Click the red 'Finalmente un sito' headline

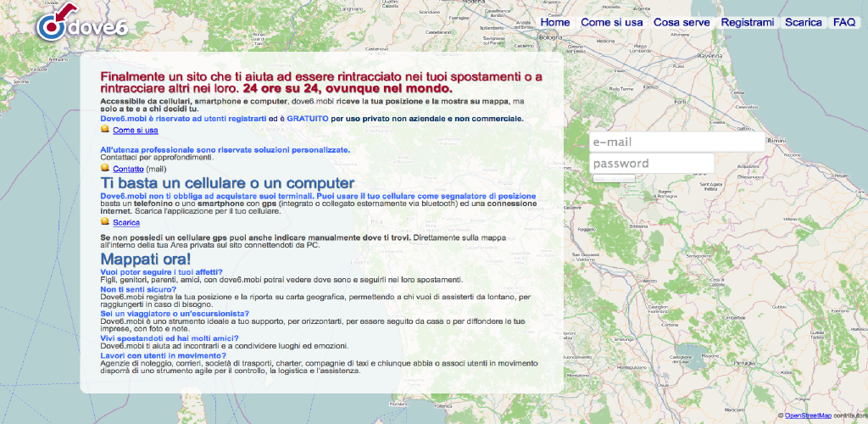(321, 82)
